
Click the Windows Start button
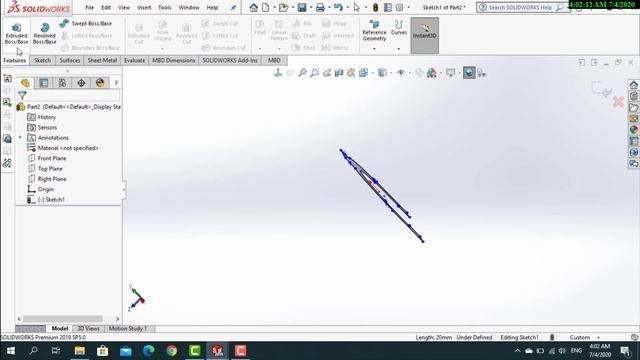point(11,351)
